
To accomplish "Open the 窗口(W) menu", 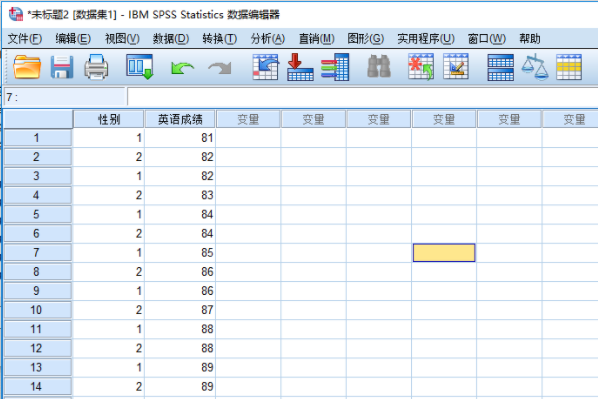I will tap(487, 39).
